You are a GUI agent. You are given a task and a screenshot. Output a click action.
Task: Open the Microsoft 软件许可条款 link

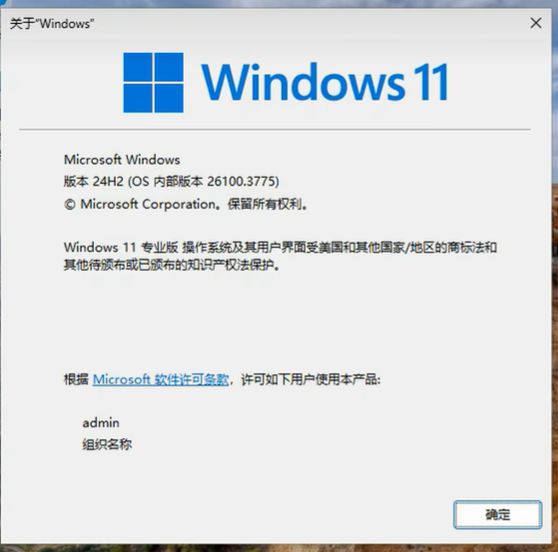tap(160, 379)
